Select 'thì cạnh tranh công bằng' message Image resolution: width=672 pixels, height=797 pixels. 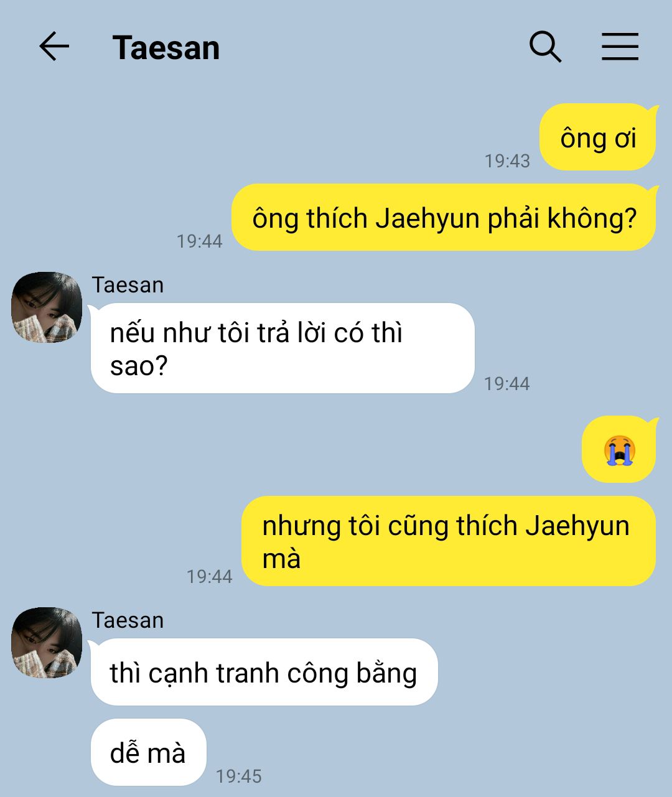tap(264, 672)
